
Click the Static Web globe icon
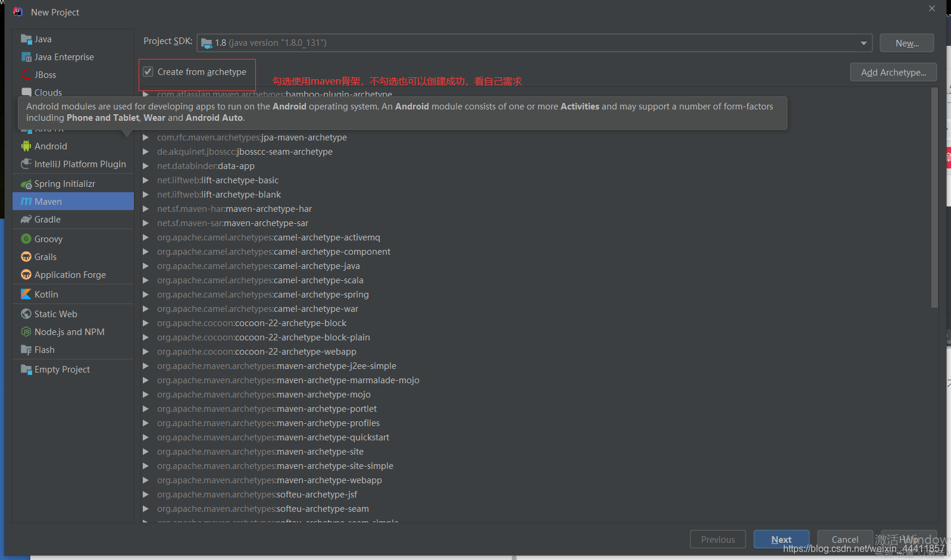(x=26, y=314)
